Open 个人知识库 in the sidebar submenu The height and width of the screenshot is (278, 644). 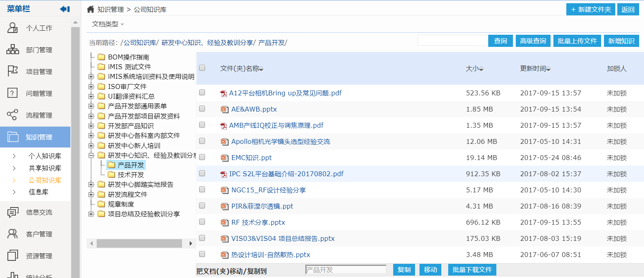click(45, 156)
